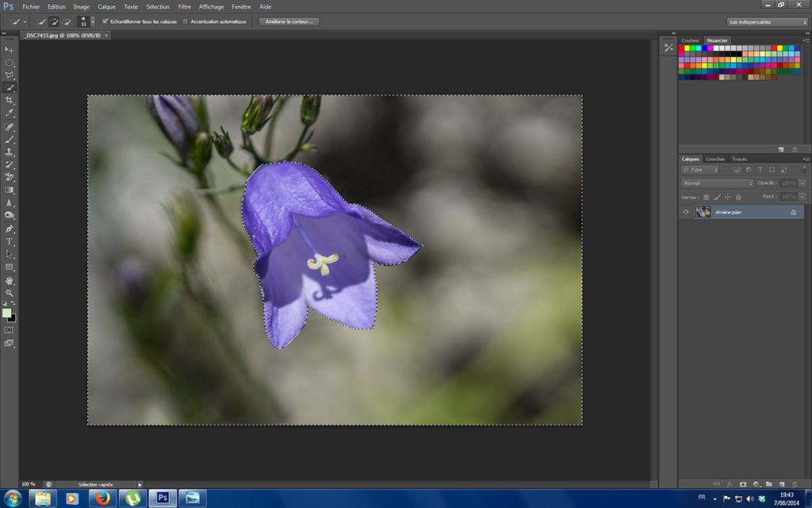Open the Les indispensables workspace dropdown
This screenshot has width=812, height=508.
click(767, 21)
